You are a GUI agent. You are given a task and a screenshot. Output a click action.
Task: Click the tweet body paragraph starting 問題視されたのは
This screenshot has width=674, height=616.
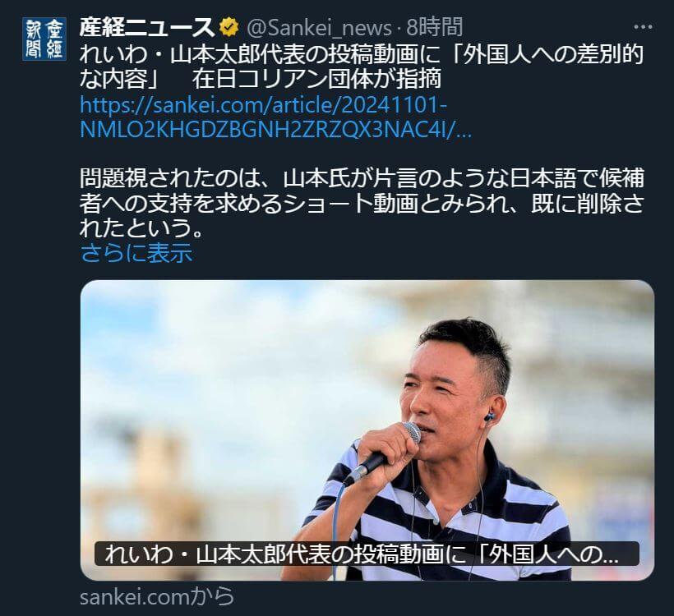362,203
